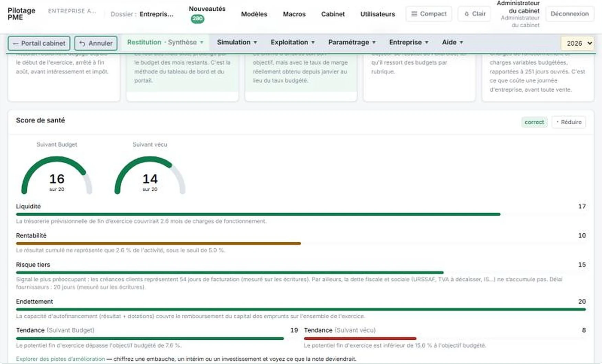
Task: Change the year selector showing 2026
Action: tap(578, 43)
